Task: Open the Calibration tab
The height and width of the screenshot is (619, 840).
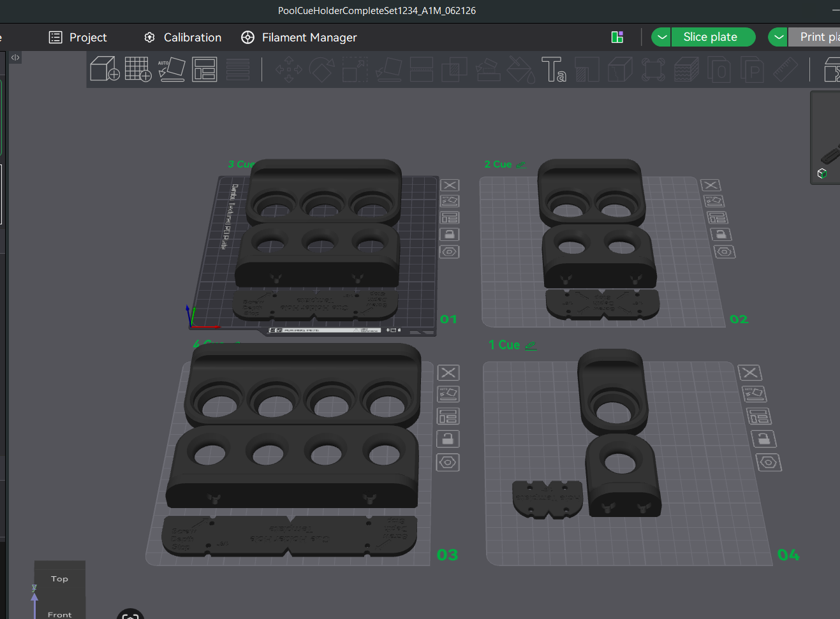Action: click(183, 38)
